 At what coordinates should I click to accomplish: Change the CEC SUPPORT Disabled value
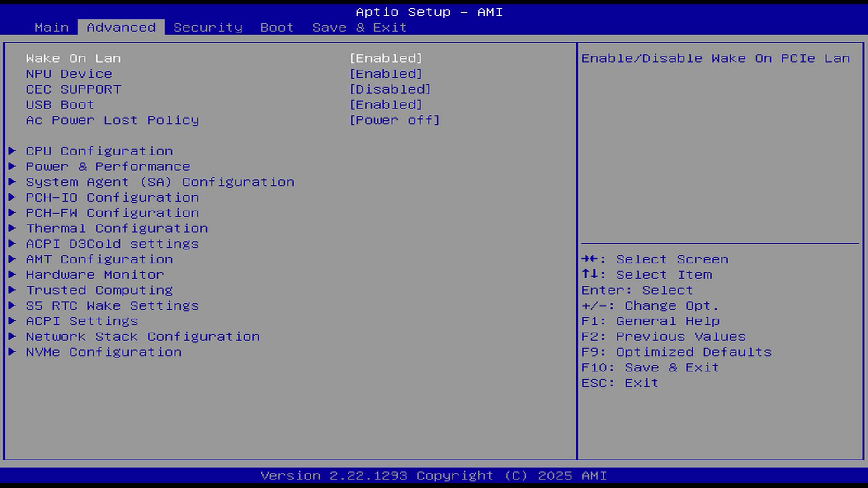click(390, 89)
